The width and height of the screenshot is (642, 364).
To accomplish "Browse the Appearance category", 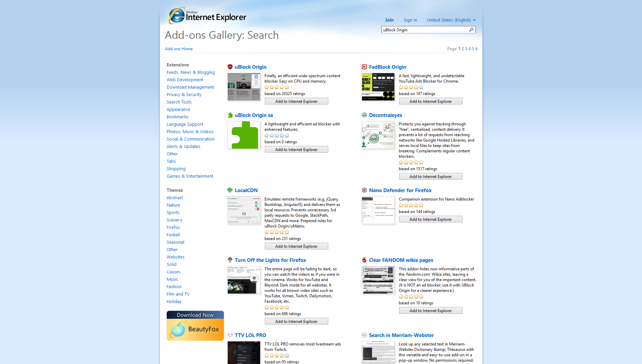I will coord(178,109).
